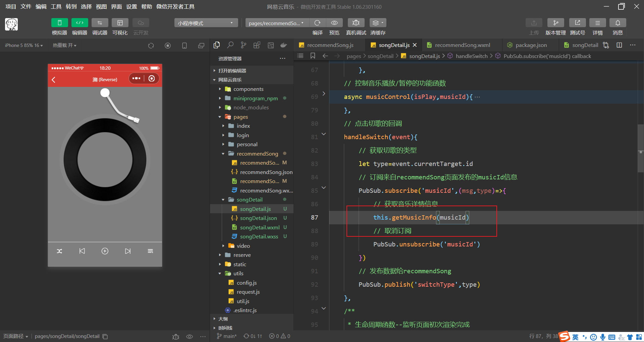Click the upload icon

pos(534,23)
